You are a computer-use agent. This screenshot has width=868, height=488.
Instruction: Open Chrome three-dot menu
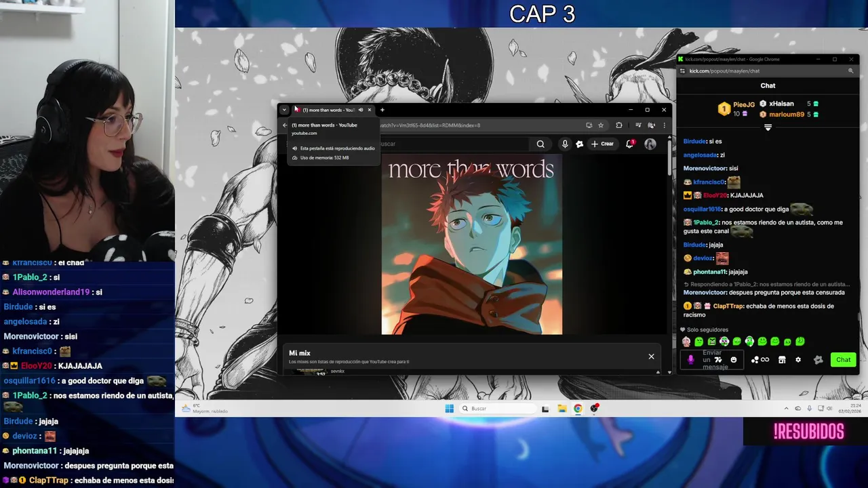click(664, 125)
